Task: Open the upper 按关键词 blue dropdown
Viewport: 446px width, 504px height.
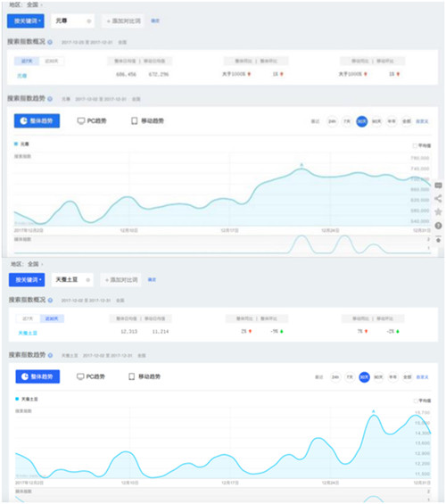Action: 26,21
